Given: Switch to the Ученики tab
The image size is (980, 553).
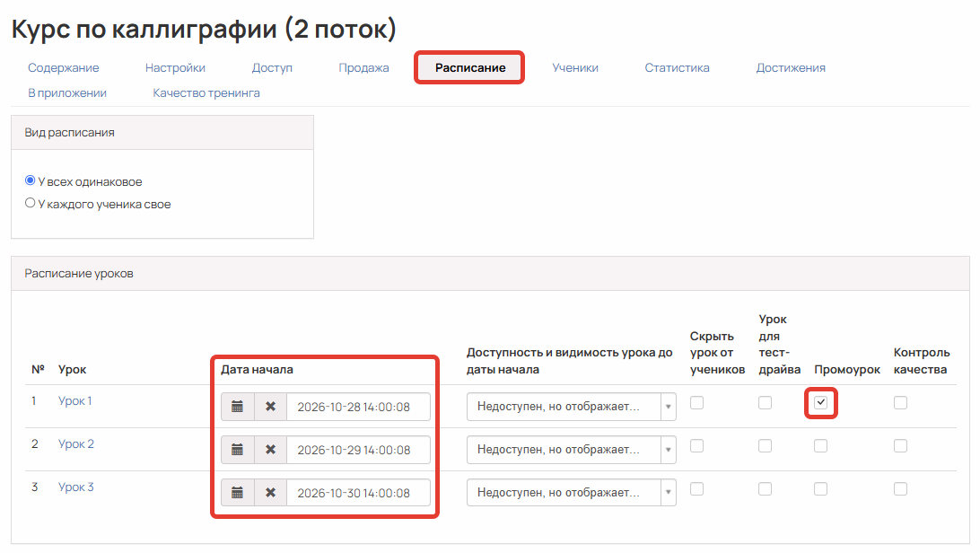Looking at the screenshot, I should pyautogui.click(x=575, y=67).
